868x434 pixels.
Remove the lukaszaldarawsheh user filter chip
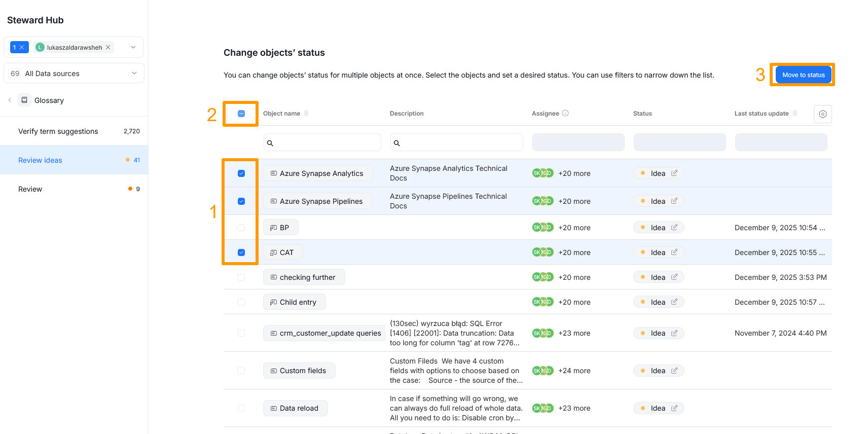tap(108, 47)
